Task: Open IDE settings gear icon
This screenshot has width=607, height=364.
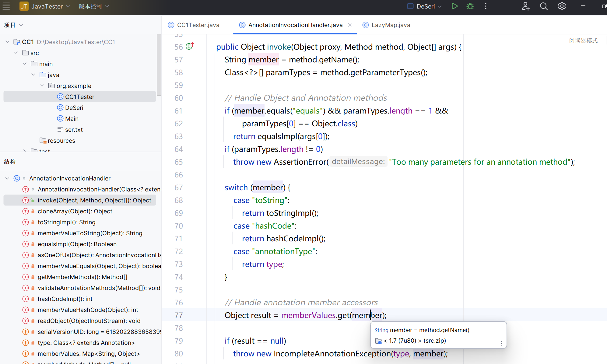Action: (x=562, y=6)
